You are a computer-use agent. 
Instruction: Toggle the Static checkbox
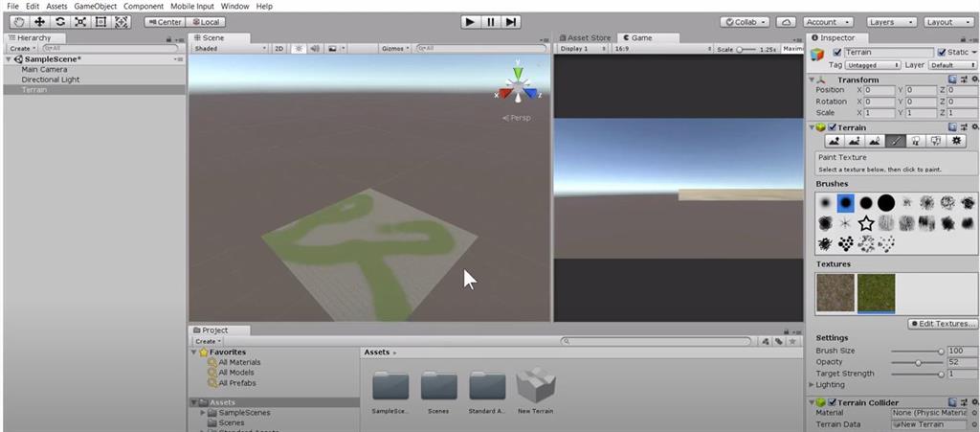click(942, 53)
